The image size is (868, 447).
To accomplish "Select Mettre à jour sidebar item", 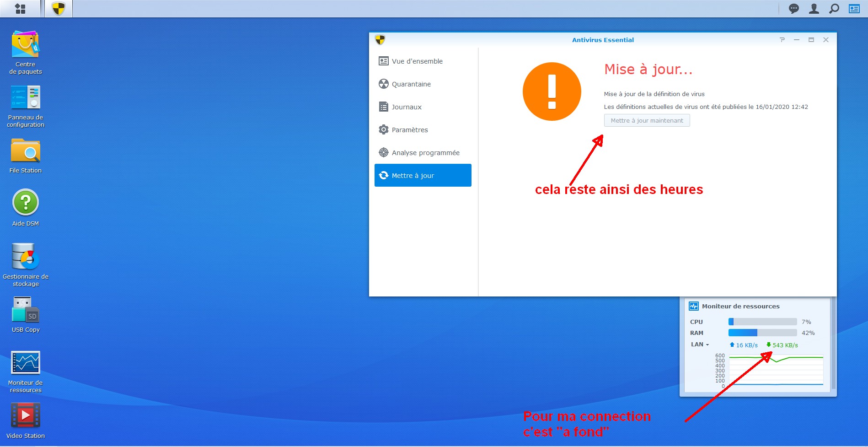I will pos(423,175).
